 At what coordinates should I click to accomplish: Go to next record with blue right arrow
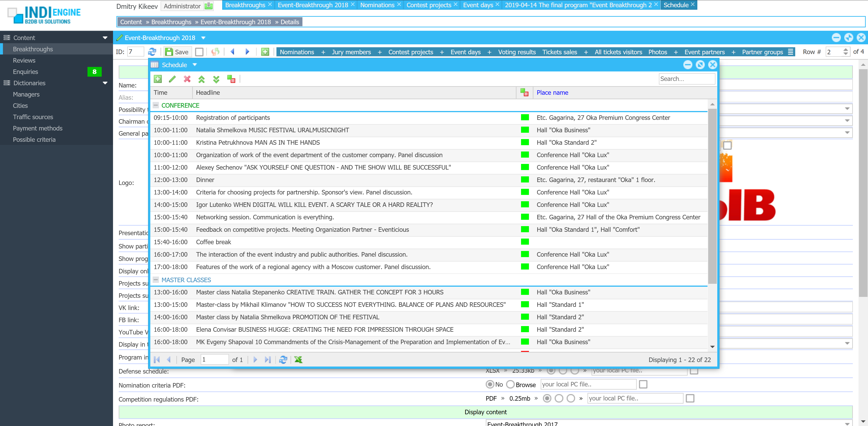coord(247,52)
